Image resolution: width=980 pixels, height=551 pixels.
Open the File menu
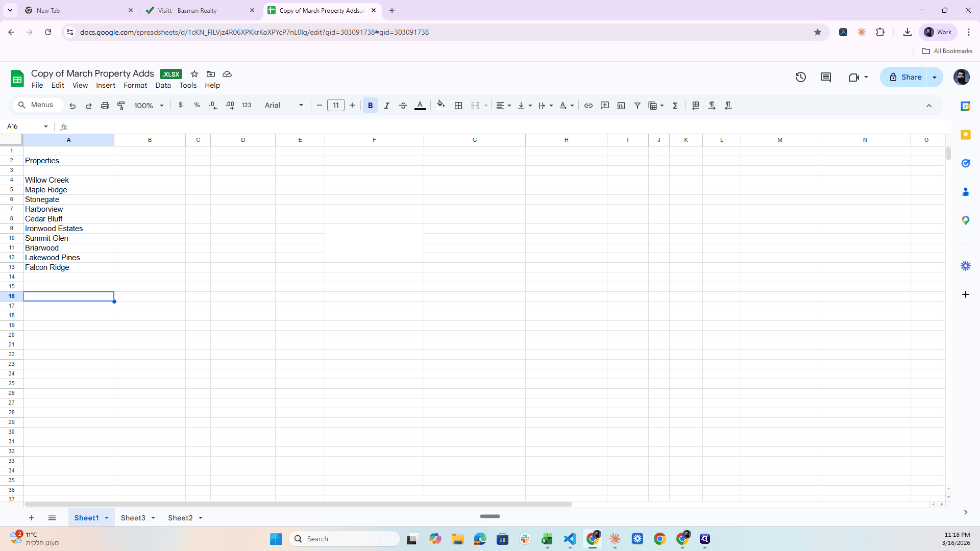37,85
